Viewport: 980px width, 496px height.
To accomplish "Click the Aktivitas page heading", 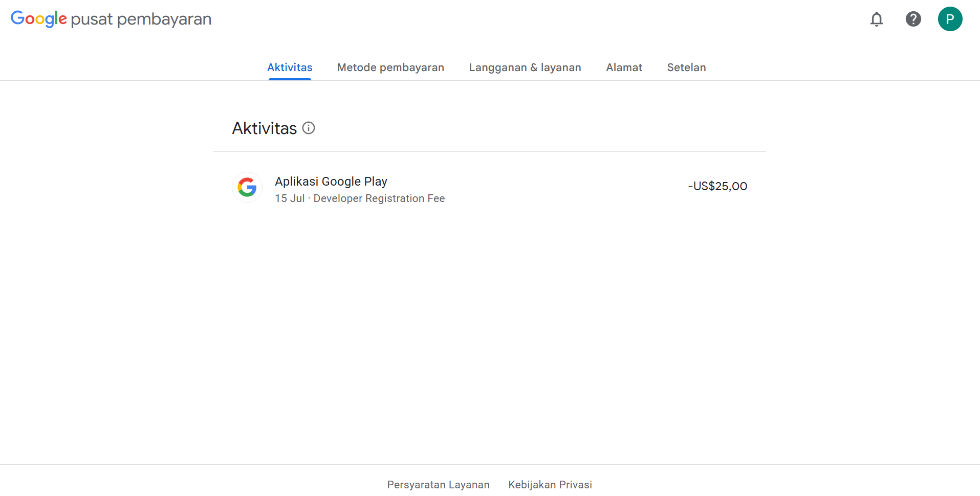I will tap(265, 128).
